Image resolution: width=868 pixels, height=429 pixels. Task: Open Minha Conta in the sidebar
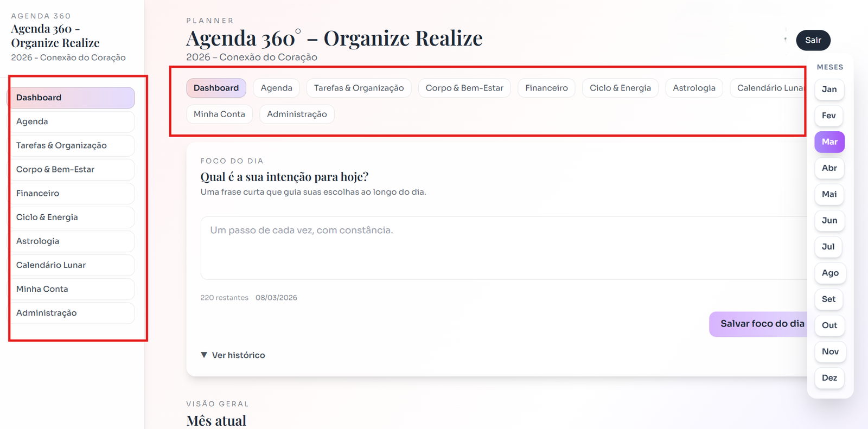tap(71, 289)
